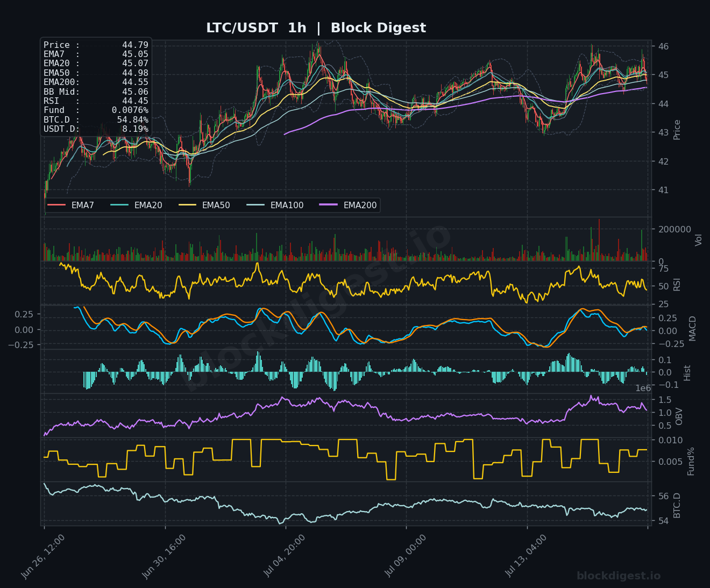Select the Fund 0.0076% stats row
Viewport: 710px width, 588px height.
click(x=96, y=110)
